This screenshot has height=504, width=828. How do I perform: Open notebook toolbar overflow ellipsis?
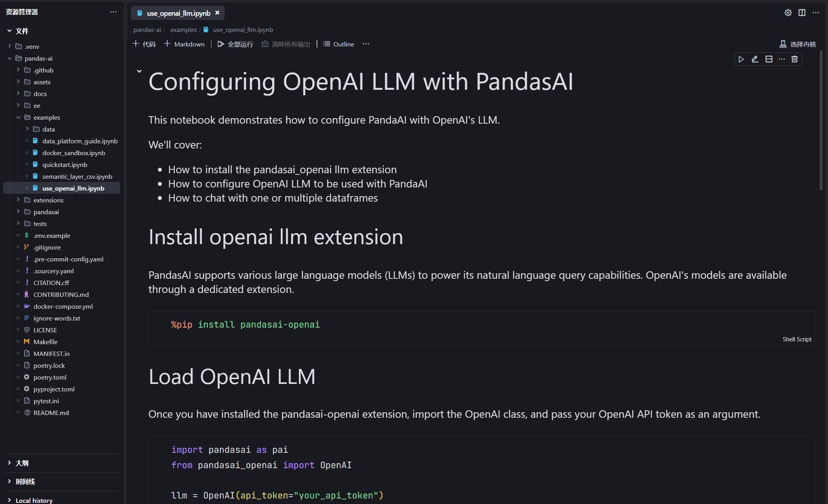click(x=366, y=44)
